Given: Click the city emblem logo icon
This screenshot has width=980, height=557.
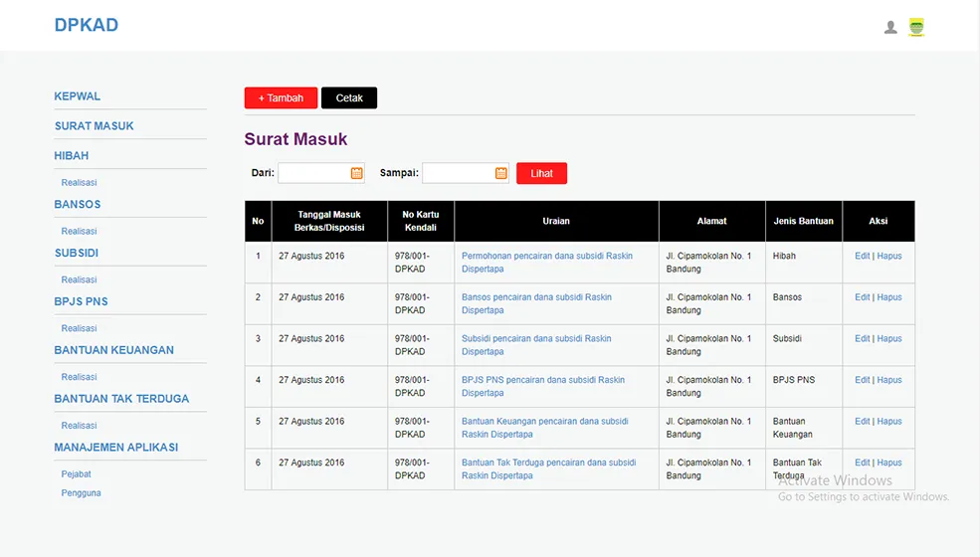Looking at the screenshot, I should [916, 27].
